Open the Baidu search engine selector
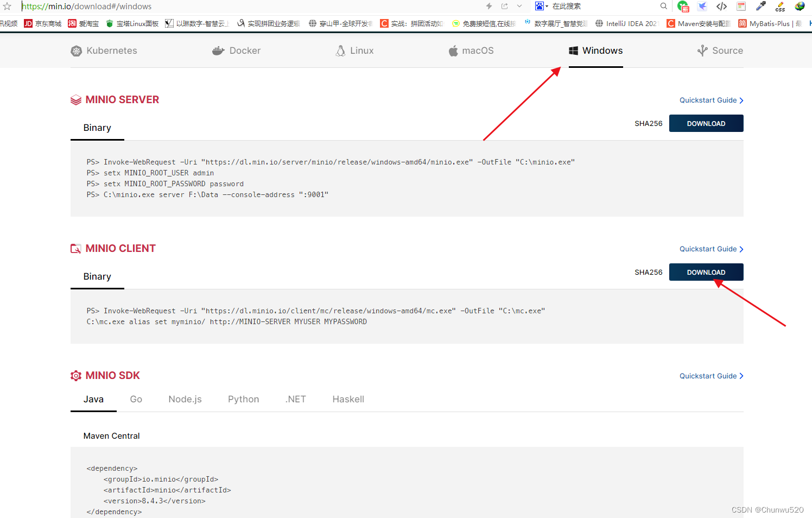 [541, 6]
